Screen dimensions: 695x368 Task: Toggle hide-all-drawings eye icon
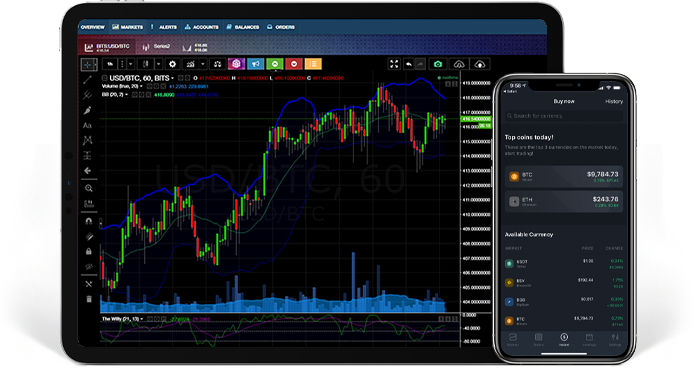point(89,267)
